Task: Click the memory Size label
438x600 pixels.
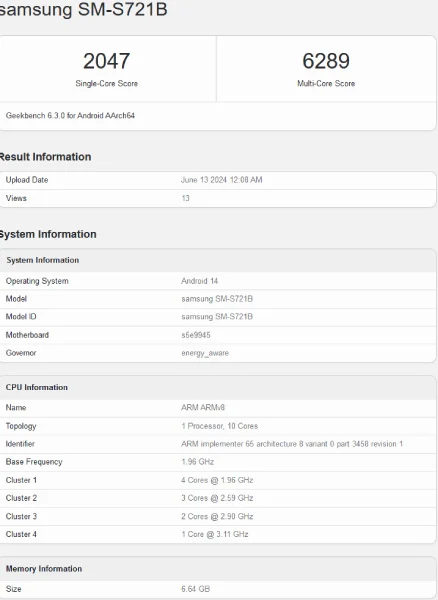Action: coord(13,589)
